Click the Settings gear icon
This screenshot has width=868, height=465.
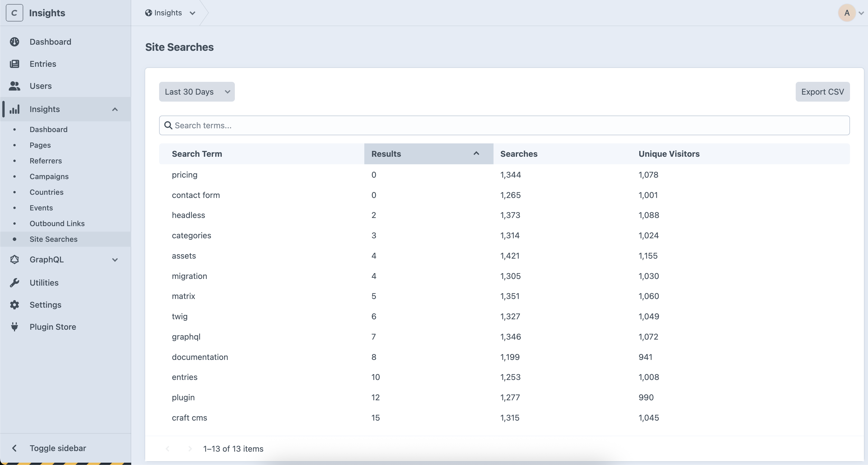tap(15, 304)
